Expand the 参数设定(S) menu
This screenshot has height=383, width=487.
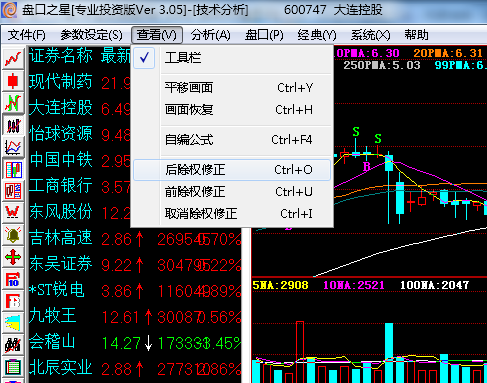[x=91, y=35]
